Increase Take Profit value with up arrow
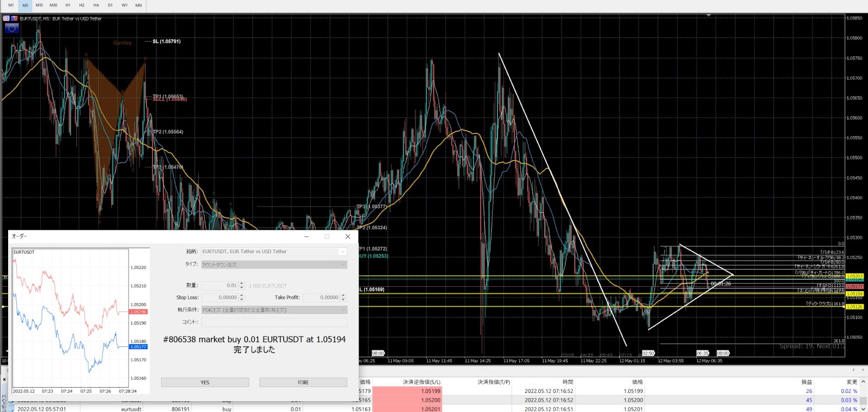This screenshot has width=868, height=412. coord(343,295)
